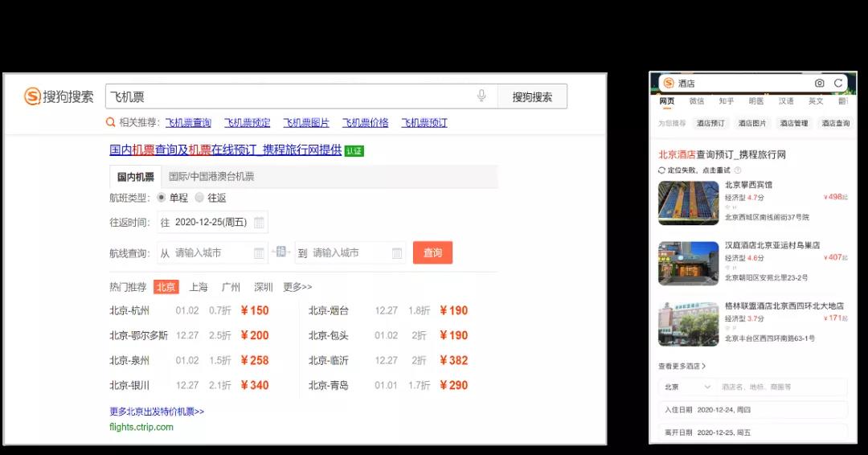Open 更多北京出发特价机票>> link
Screen dimensions: 868x455
pyautogui.click(x=157, y=412)
